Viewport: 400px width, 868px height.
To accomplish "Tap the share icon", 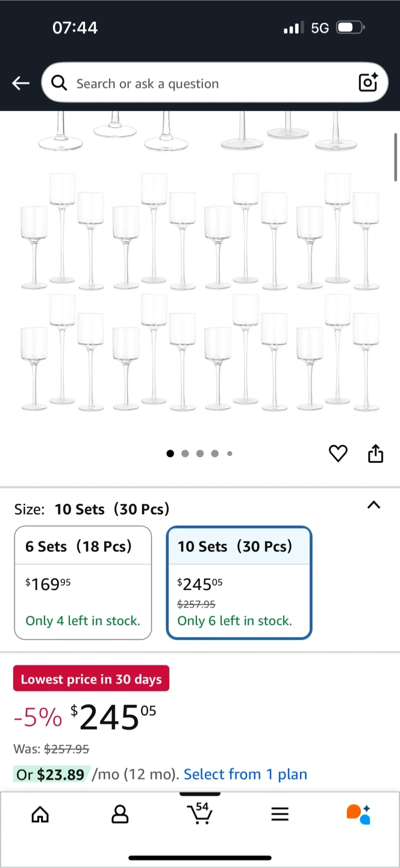I will [x=375, y=453].
